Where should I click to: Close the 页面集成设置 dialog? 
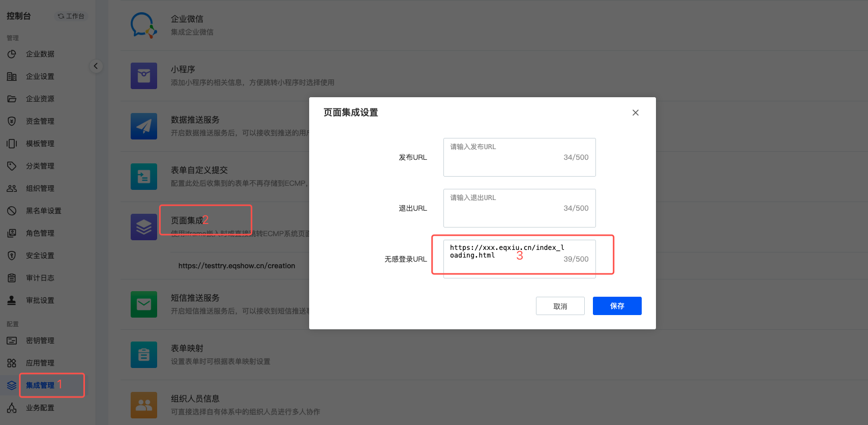635,112
